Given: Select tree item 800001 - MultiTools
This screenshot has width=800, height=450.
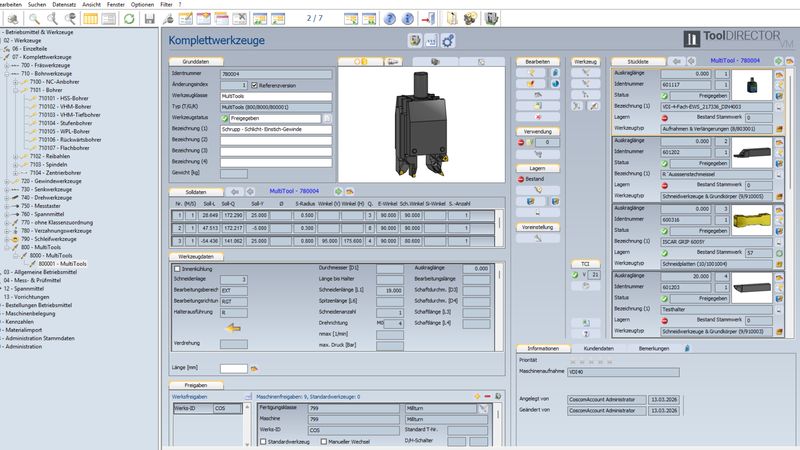Looking at the screenshot, I should coord(62,264).
